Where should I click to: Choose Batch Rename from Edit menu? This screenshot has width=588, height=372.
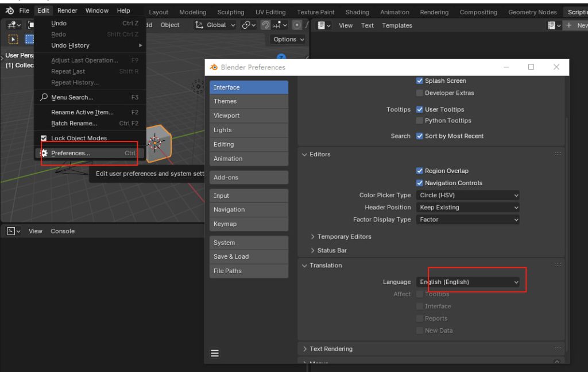coord(90,123)
